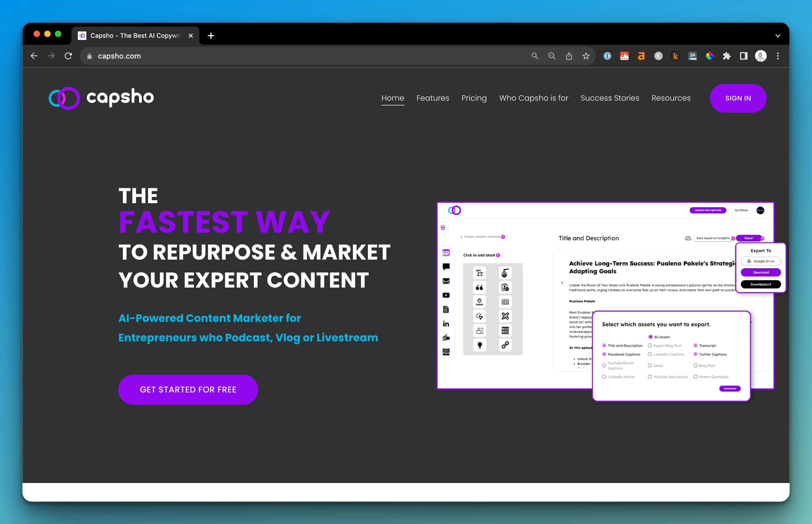Open the orange letter 'a' extension

[641, 56]
